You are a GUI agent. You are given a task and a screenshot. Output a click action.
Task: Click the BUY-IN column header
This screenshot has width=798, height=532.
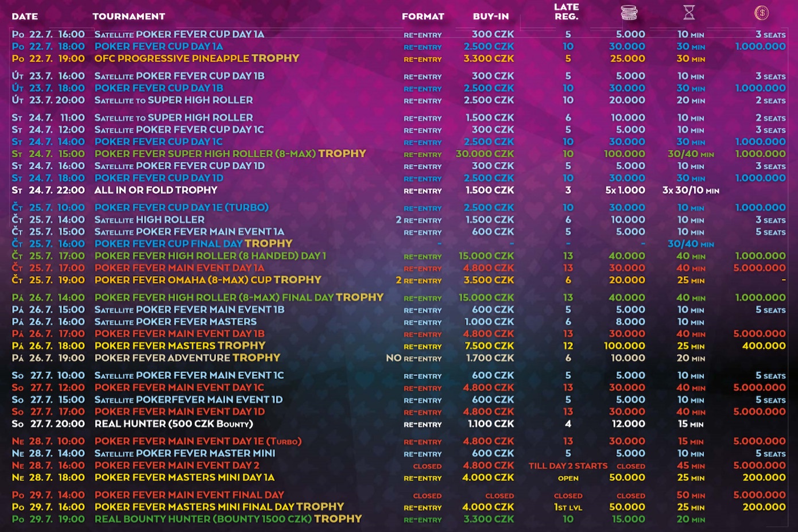491,17
